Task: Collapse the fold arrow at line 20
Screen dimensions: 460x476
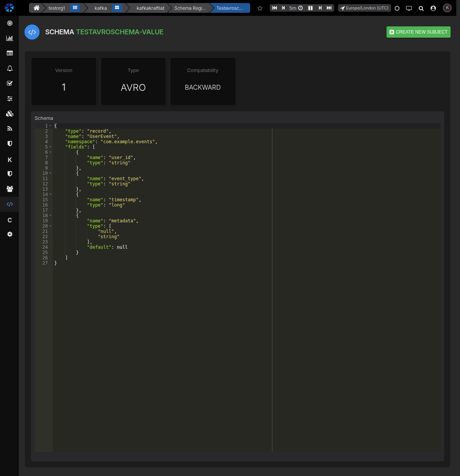Action: [x=50, y=226]
